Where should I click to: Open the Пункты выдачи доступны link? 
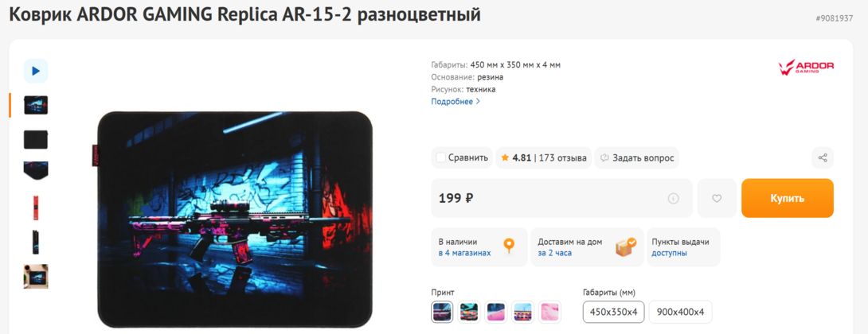pos(680,247)
